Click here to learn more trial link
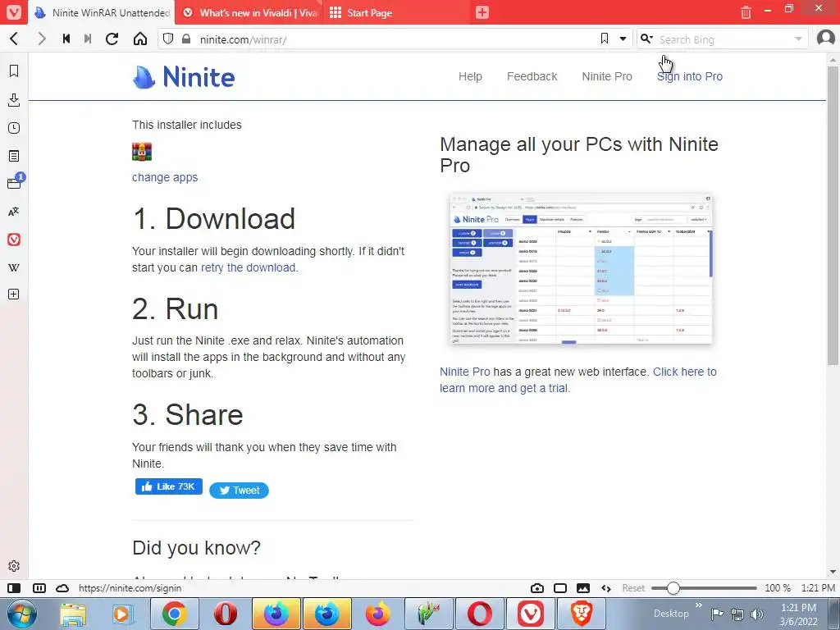This screenshot has height=630, width=840. click(578, 380)
